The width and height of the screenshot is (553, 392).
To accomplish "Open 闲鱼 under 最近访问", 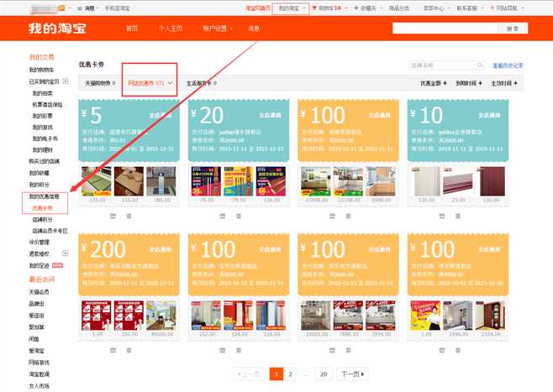I will click(x=34, y=339).
